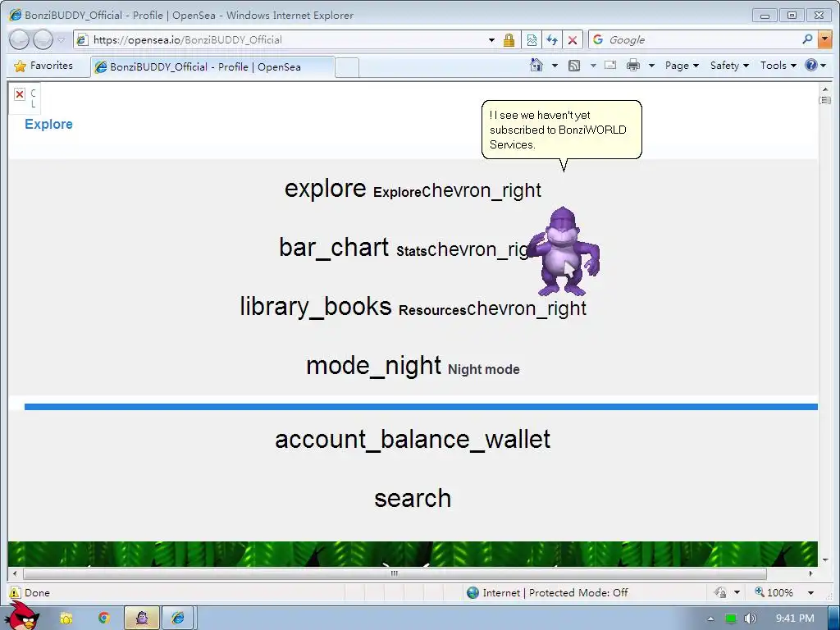
Task: Open a new blank tab
Action: point(347,68)
